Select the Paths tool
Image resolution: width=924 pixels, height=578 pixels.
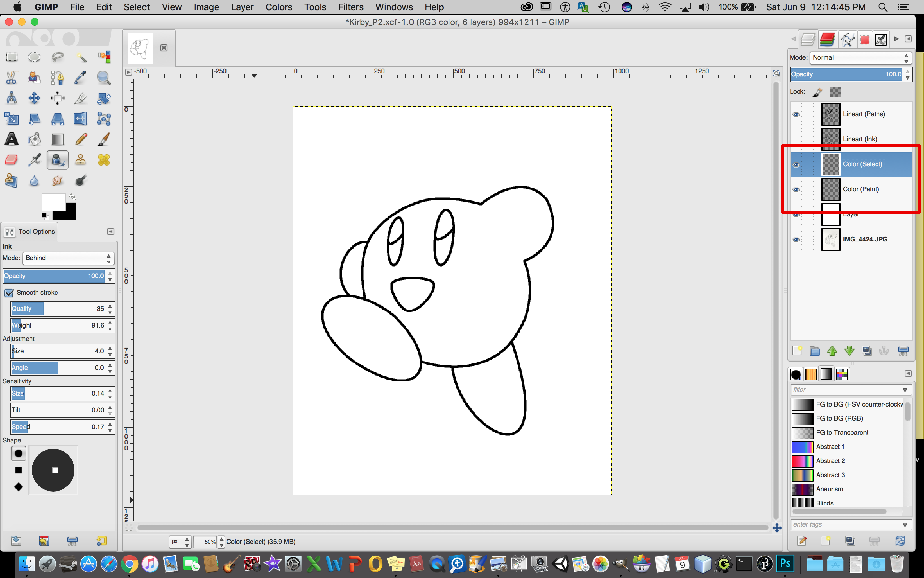pos(57,78)
